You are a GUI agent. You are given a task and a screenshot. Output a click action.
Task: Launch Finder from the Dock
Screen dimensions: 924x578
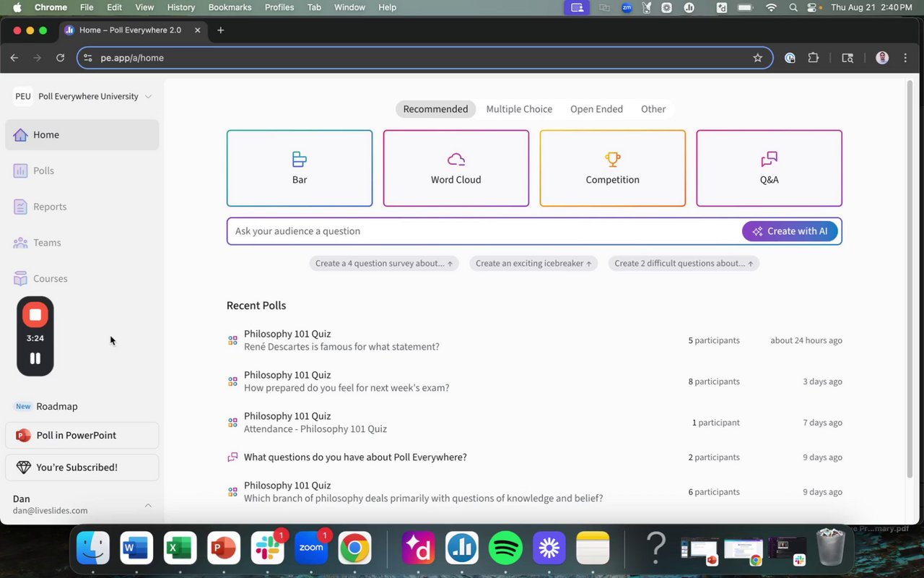tap(93, 548)
